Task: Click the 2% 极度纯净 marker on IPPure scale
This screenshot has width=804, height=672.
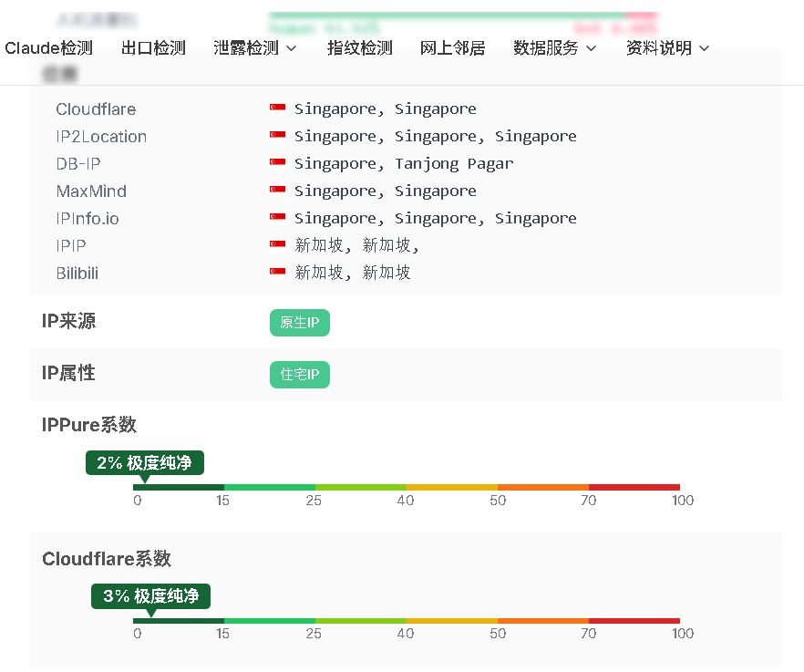Action: pos(145,463)
